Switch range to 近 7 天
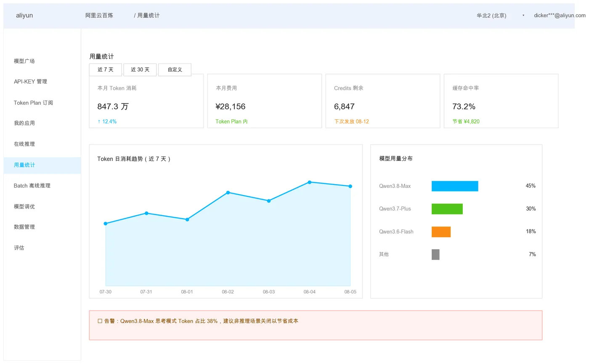 pos(106,70)
